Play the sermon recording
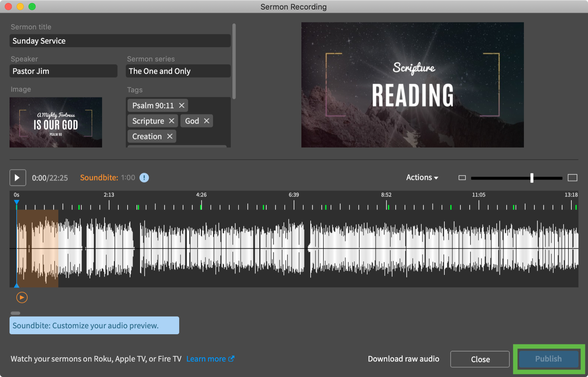The image size is (588, 377). click(18, 178)
